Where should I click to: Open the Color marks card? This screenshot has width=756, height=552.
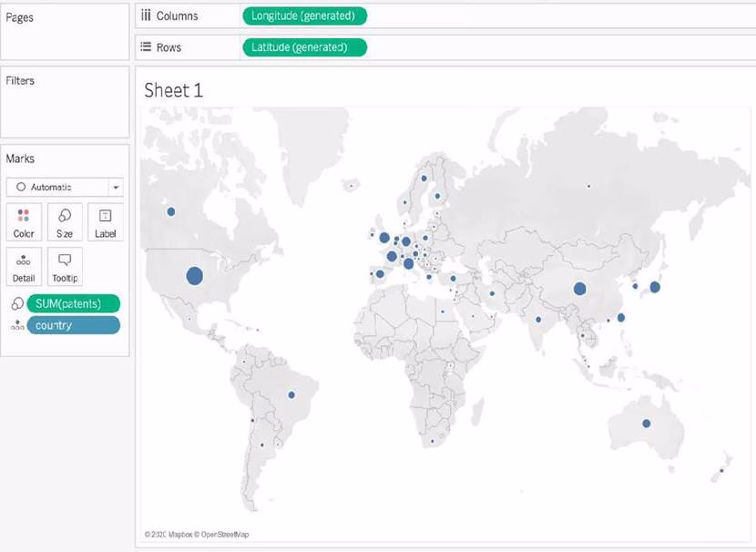24,221
